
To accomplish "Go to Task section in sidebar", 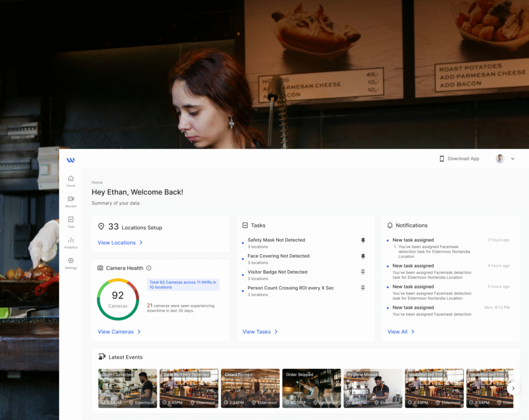I will tap(71, 222).
